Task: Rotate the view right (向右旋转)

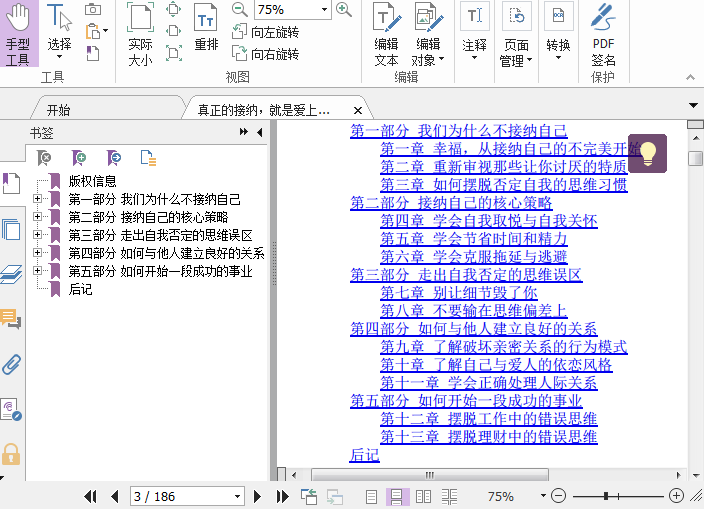Action: [266, 54]
